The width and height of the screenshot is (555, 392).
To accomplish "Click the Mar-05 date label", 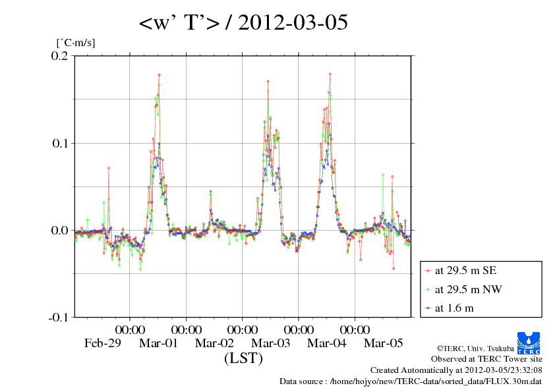I will click(384, 343).
